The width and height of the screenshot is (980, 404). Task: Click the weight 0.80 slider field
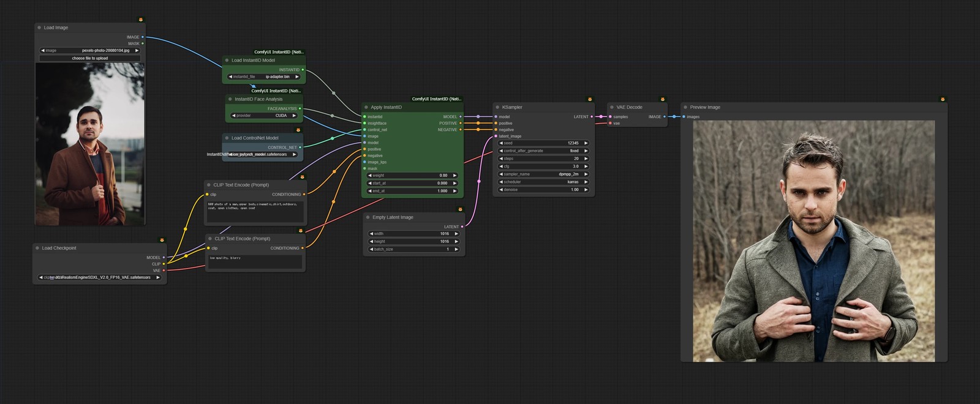pyautogui.click(x=412, y=175)
